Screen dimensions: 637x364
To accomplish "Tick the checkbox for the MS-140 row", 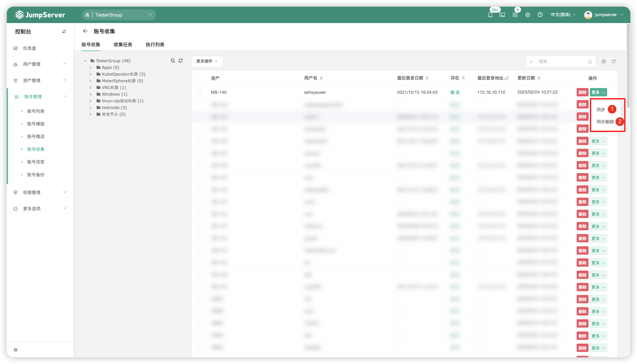I will pyautogui.click(x=199, y=92).
